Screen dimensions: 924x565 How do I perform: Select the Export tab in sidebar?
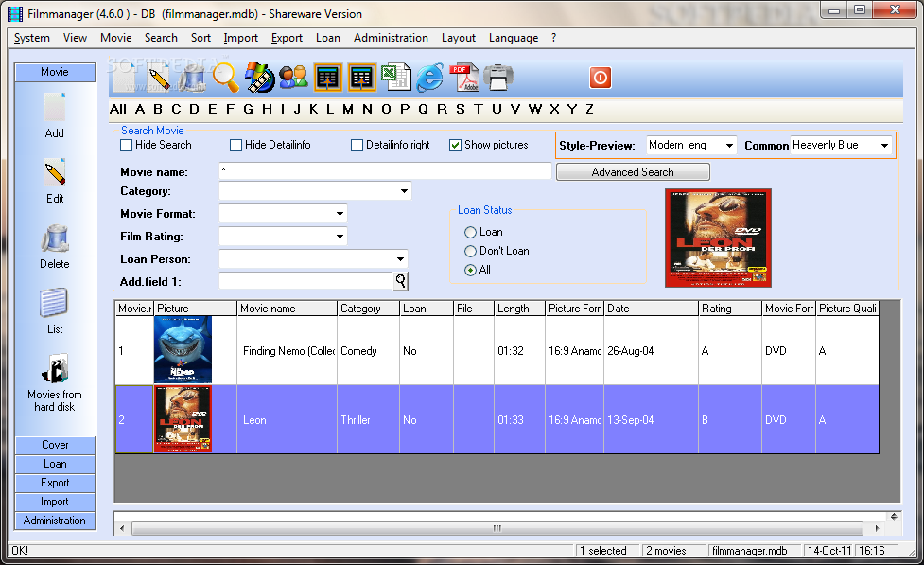click(55, 483)
